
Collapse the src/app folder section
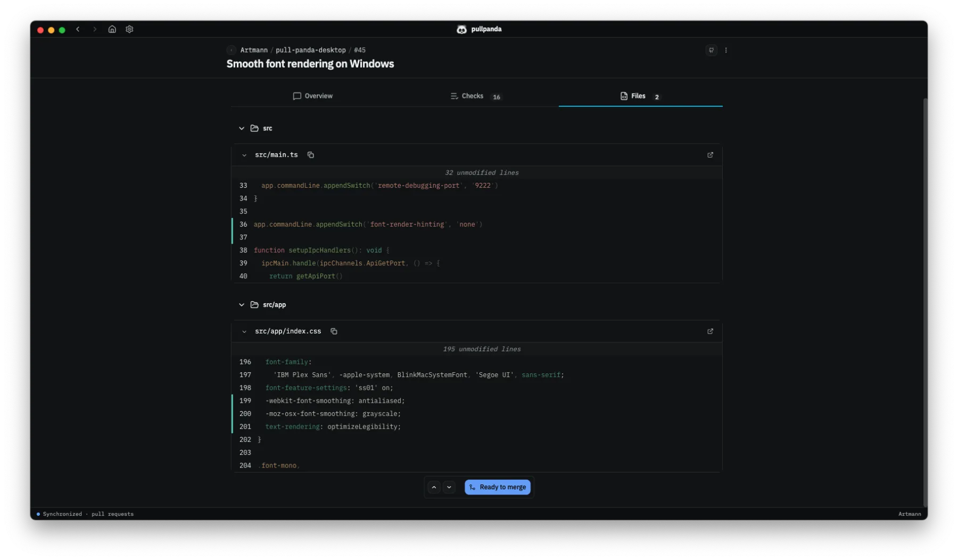point(242,305)
